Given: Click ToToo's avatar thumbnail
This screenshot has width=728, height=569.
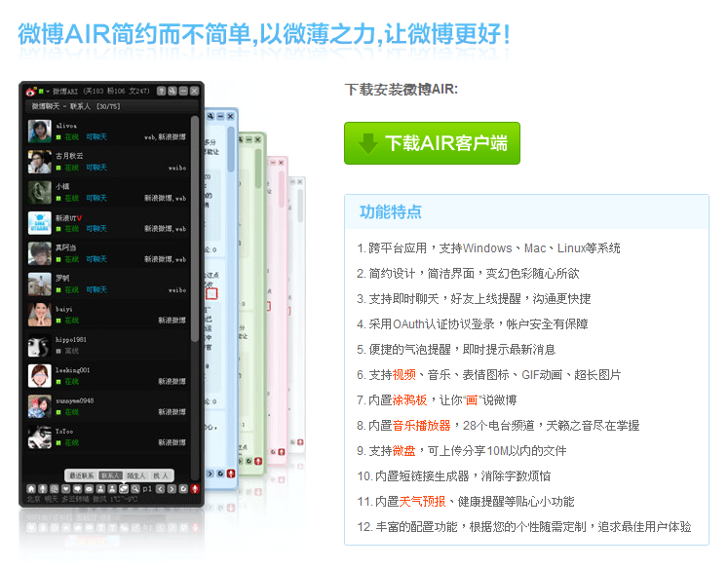Looking at the screenshot, I should coord(39,437).
